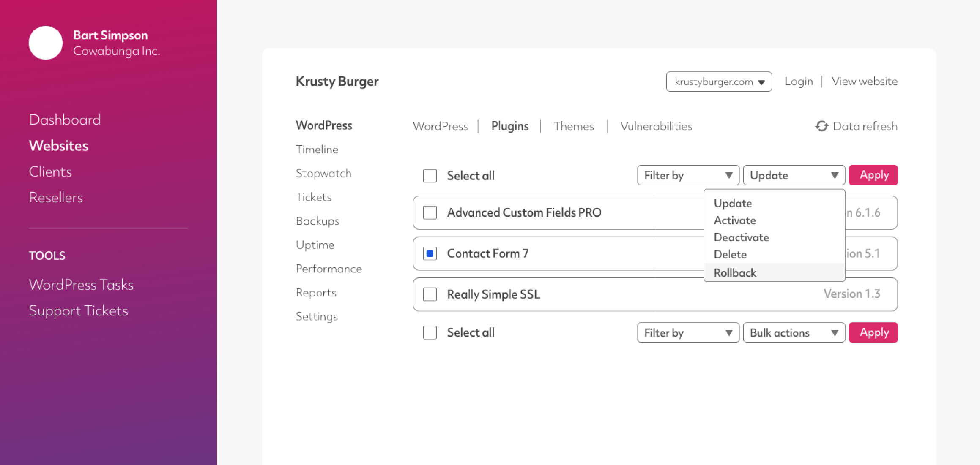
Task: Check the Advanced Custom Fields PRO checkbox
Action: coord(430,212)
